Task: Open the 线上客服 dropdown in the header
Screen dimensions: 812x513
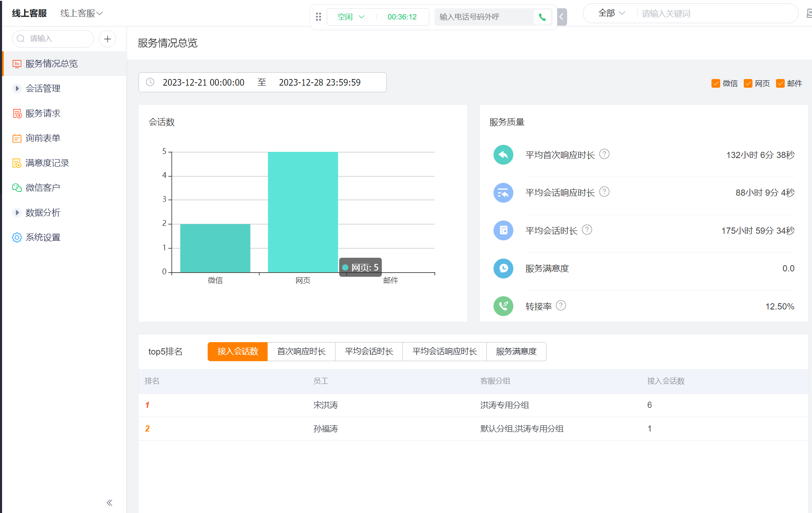Action: click(x=81, y=14)
